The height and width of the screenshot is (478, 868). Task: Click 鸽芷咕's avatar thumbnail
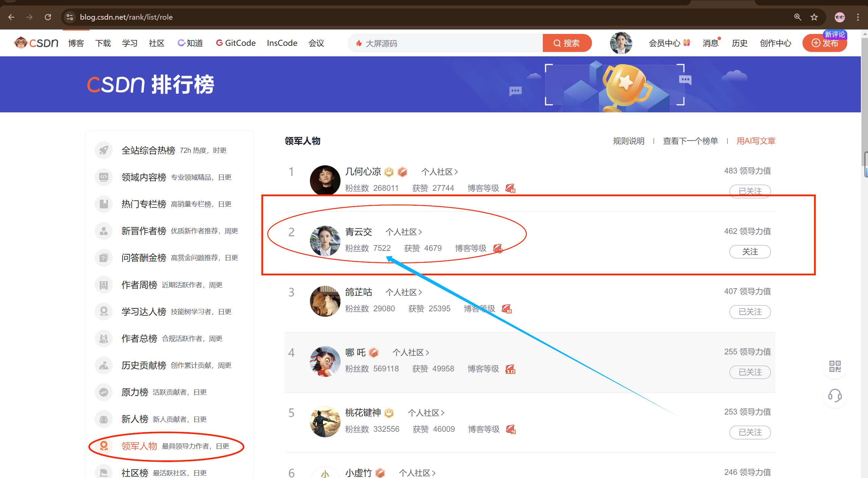click(325, 301)
